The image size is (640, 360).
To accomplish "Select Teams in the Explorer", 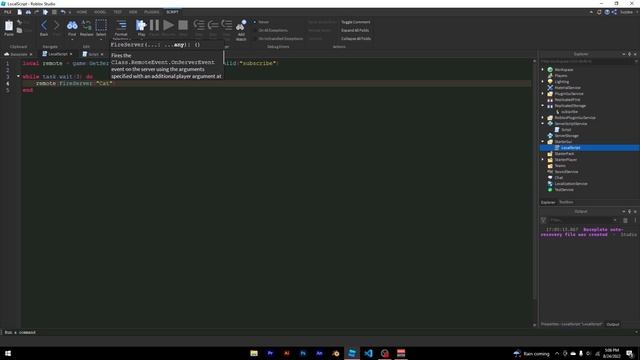I will pyautogui.click(x=560, y=166).
